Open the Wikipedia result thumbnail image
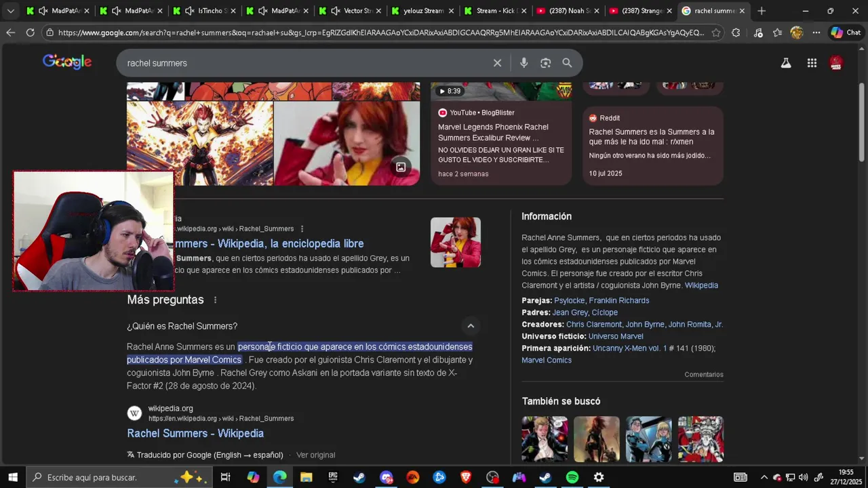Image resolution: width=868 pixels, height=488 pixels. click(x=456, y=242)
